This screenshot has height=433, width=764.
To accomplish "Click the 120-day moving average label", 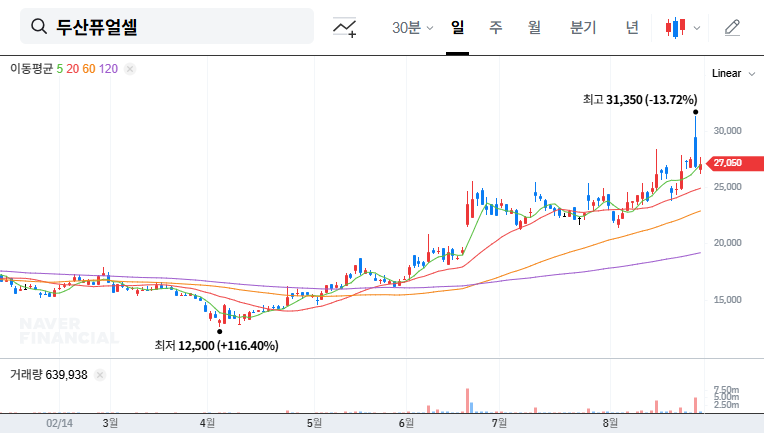I will coord(108,69).
